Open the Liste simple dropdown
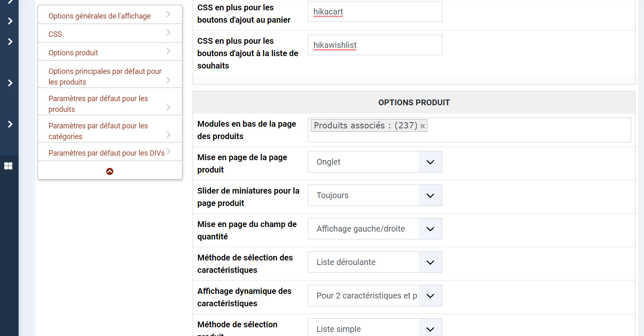The height and width of the screenshot is (336, 644). tap(375, 329)
